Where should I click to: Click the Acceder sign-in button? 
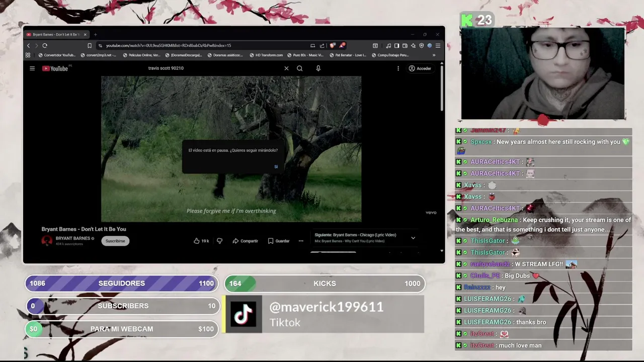pos(420,68)
